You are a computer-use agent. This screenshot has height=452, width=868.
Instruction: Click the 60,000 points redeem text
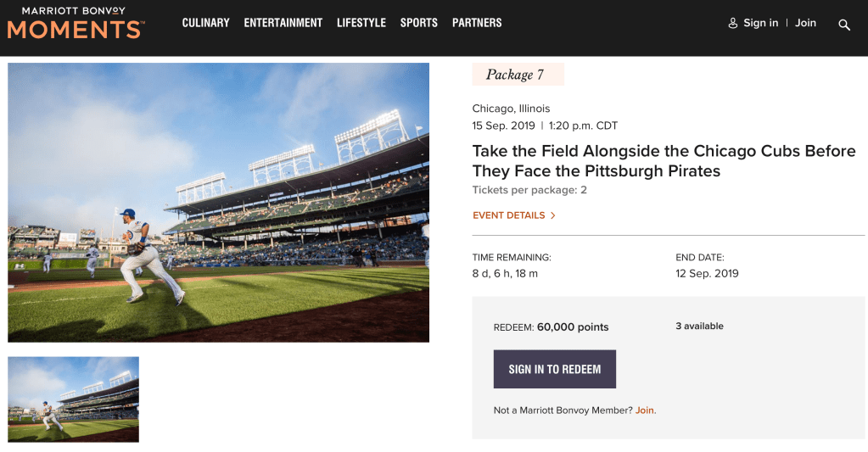[x=573, y=327]
